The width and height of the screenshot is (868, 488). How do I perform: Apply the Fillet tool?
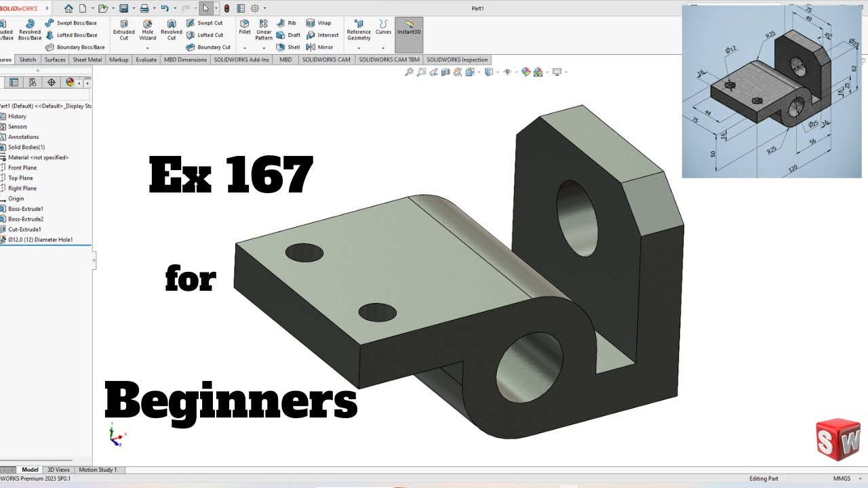point(245,27)
